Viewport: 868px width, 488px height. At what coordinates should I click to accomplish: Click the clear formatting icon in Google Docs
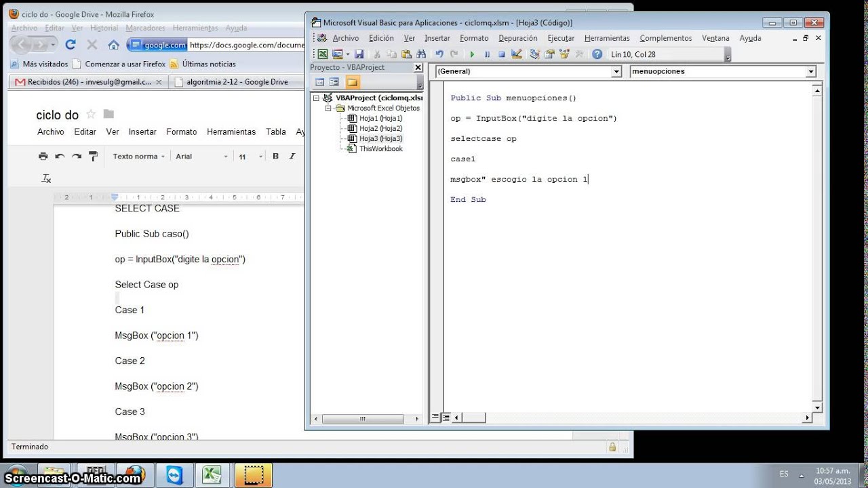pyautogui.click(x=46, y=179)
